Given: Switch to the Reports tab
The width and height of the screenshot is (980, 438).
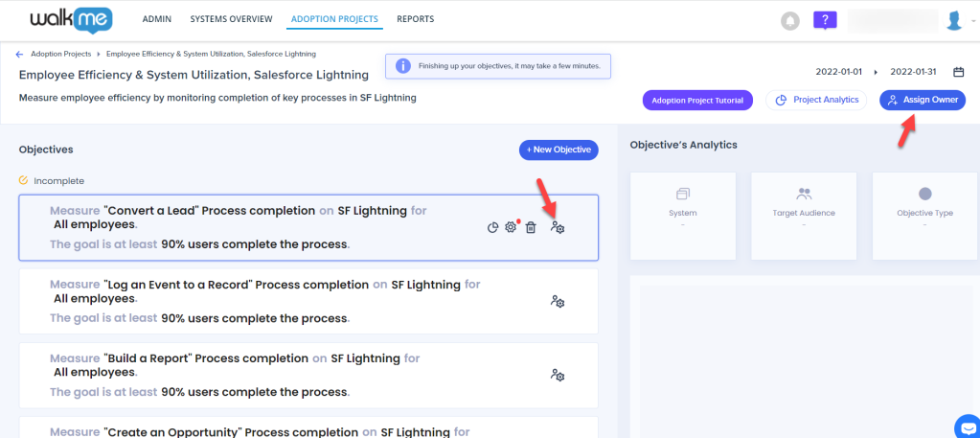Looking at the screenshot, I should [415, 19].
